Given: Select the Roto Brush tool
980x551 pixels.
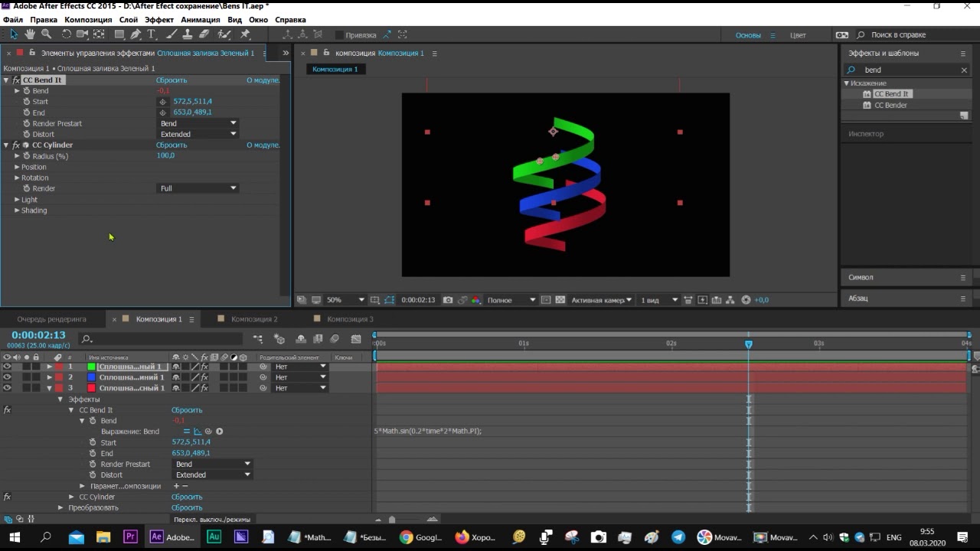Looking at the screenshot, I should 224,34.
